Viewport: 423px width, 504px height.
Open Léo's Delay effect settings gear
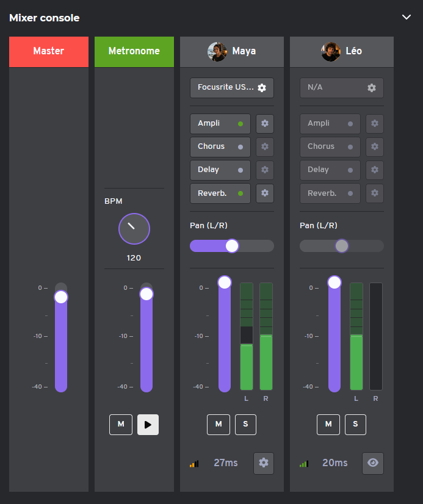tap(375, 170)
